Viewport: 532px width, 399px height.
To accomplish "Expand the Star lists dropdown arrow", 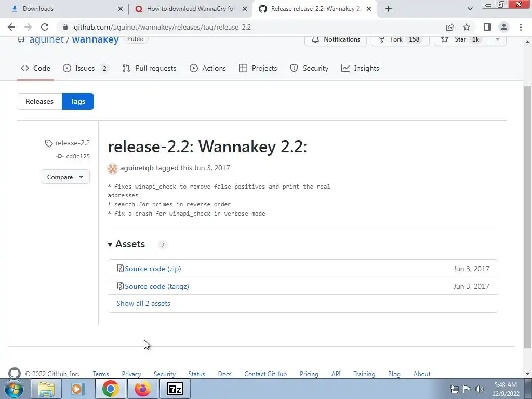I will tap(498, 39).
